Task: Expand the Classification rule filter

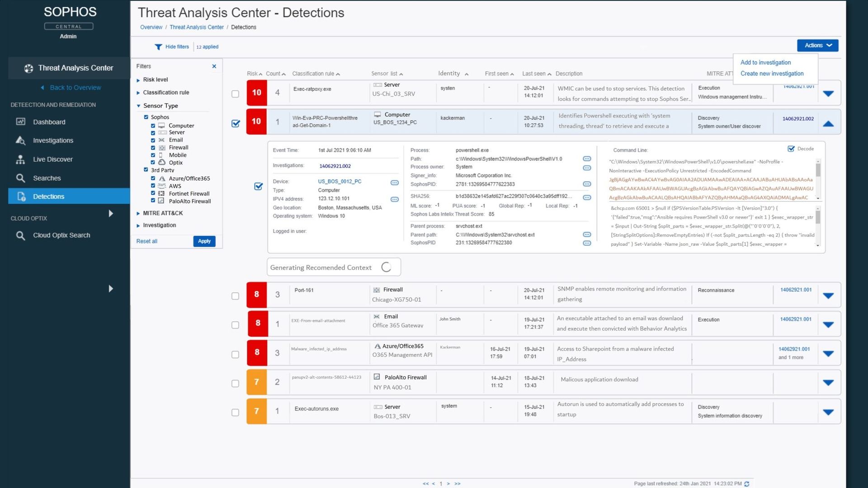Action: (138, 93)
